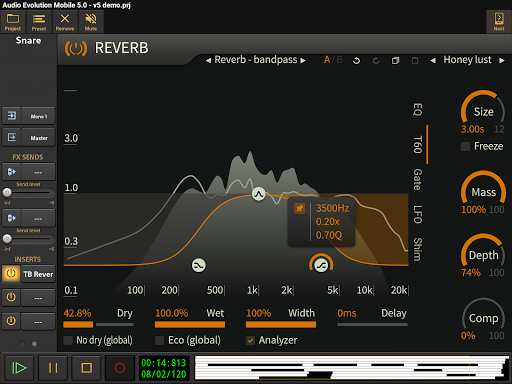Click the copy A to B icon
Image resolution: width=512 pixels, height=384 pixels.
[395, 60]
